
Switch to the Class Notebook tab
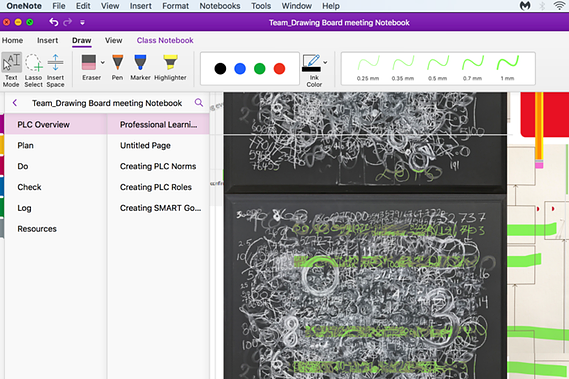pyautogui.click(x=165, y=40)
